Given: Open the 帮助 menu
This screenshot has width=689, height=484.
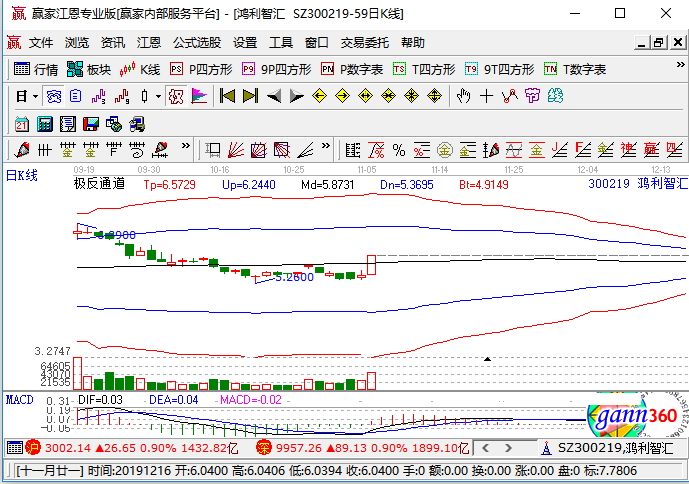Looking at the screenshot, I should pyautogui.click(x=413, y=43).
